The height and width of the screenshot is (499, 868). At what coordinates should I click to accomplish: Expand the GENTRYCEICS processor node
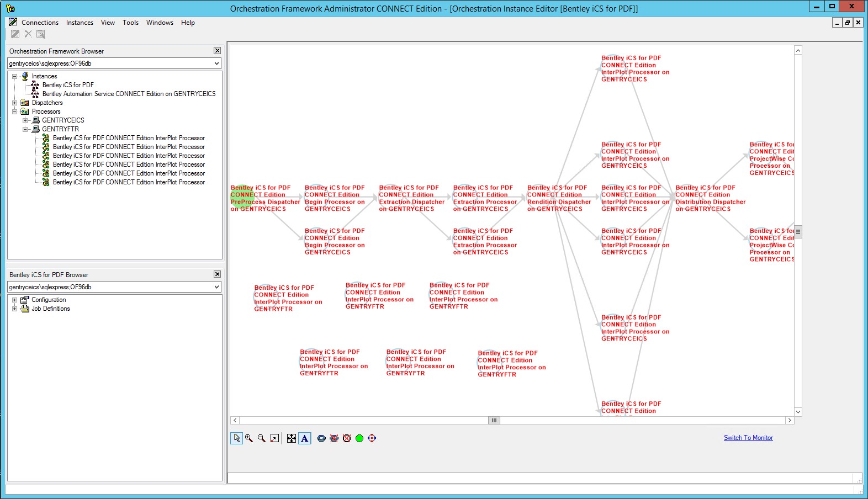(25, 120)
